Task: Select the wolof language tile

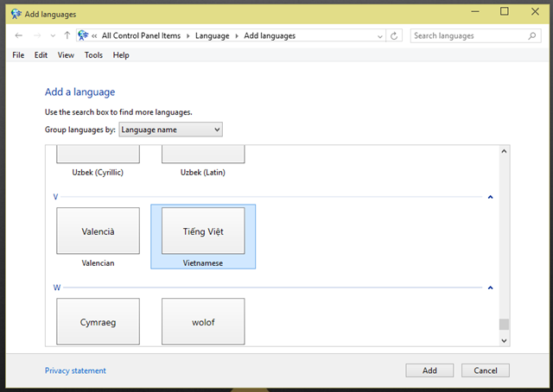Action: [x=203, y=321]
